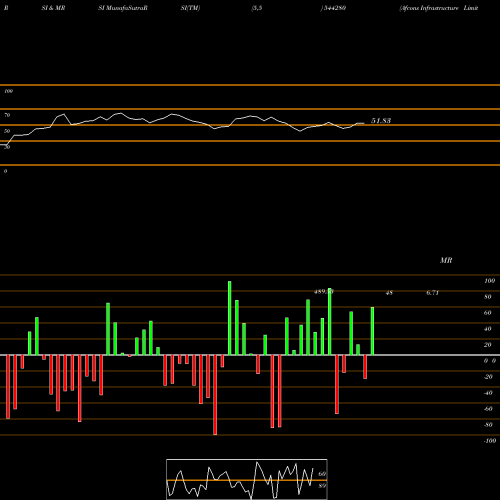Click the 20 label on MR axis
The height and width of the screenshot is (500, 500).
coord(488,345)
